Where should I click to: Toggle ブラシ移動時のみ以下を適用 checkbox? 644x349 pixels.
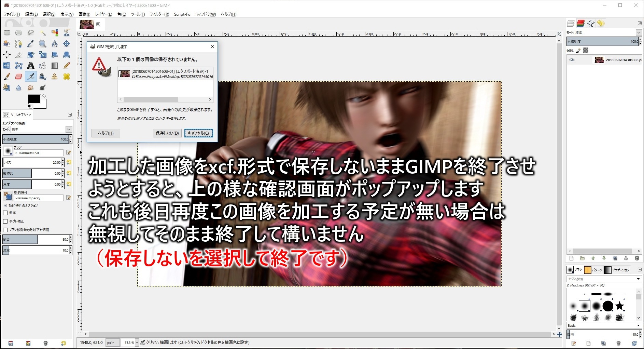coord(5,230)
